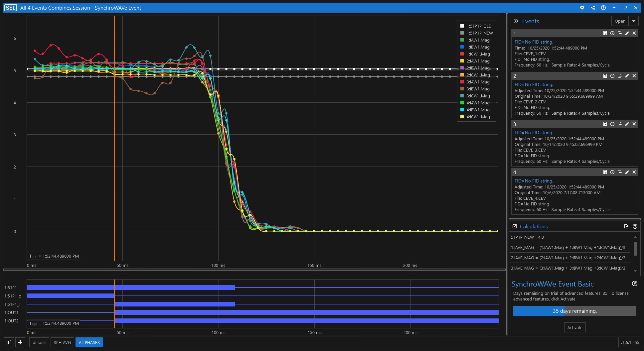The image size is (644, 351).
Task: Open event 1 summary table icon
Action: point(605,33)
